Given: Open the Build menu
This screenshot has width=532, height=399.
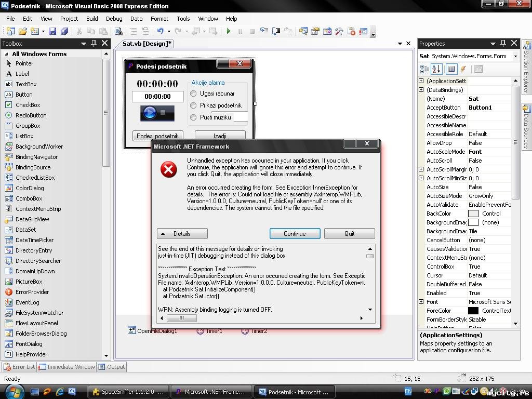Looking at the screenshot, I should click(x=92, y=19).
